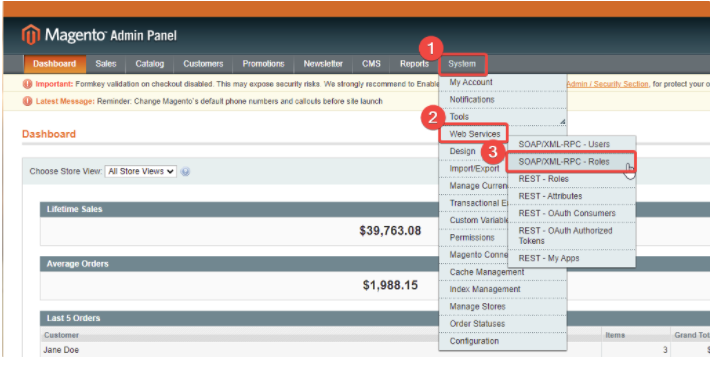Open the Sales menu

point(106,64)
